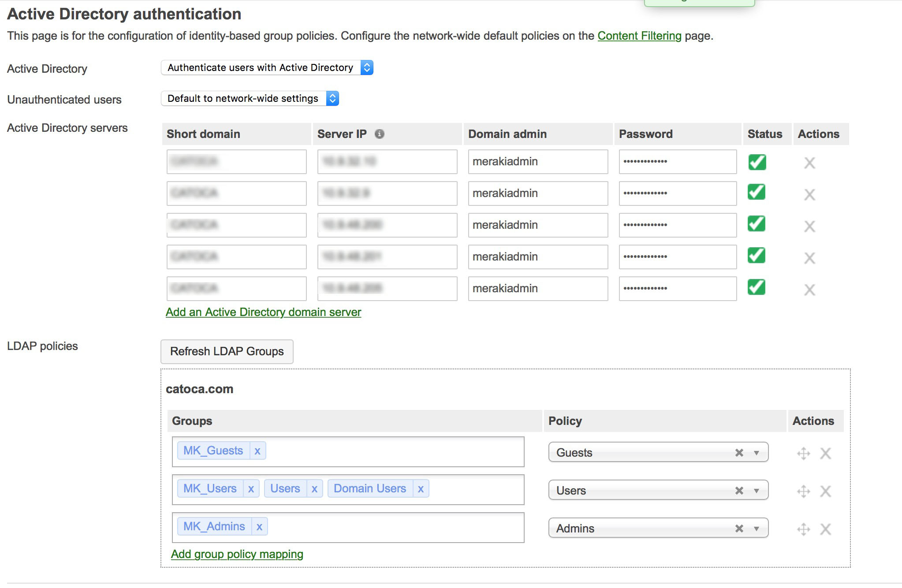This screenshot has width=902, height=588.
Task: Click Add group policy mapping link
Action: pyautogui.click(x=237, y=554)
